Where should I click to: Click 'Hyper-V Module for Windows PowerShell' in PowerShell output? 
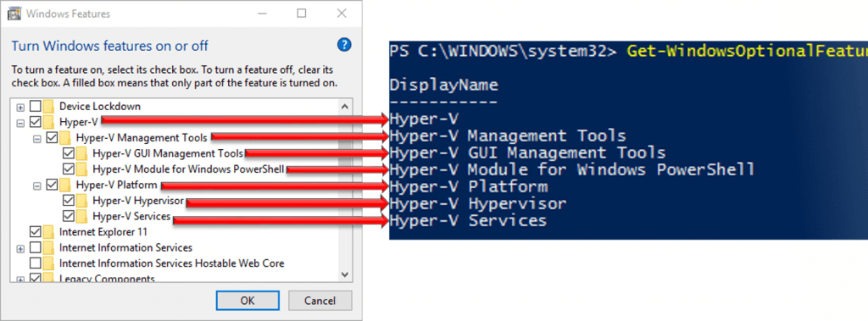coord(572,169)
